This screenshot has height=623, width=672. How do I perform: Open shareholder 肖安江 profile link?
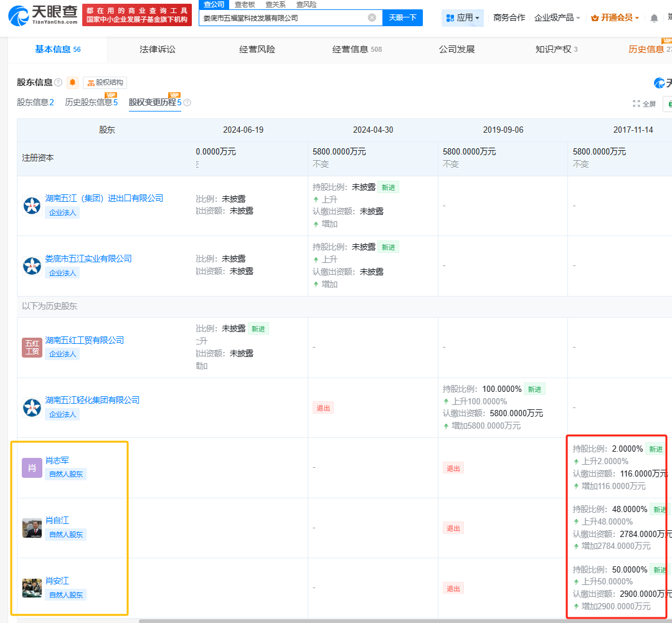[57, 581]
